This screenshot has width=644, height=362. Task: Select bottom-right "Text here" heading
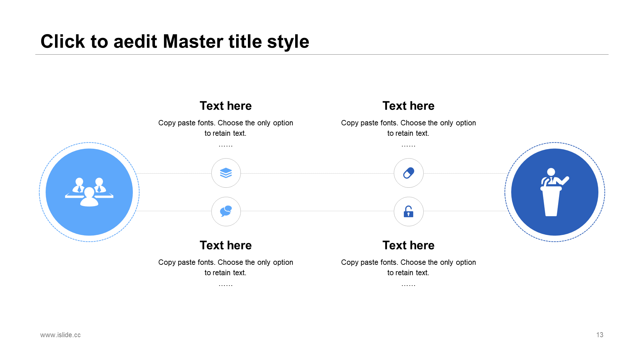coord(409,245)
